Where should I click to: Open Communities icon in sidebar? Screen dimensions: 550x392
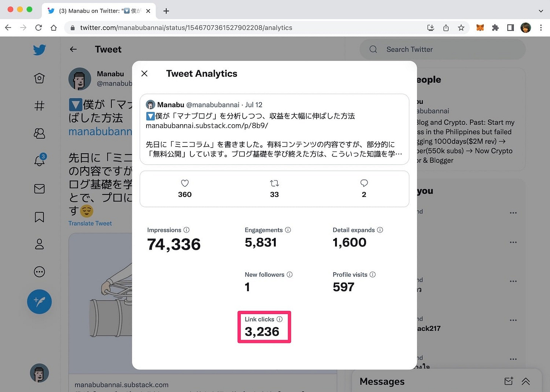click(x=39, y=133)
